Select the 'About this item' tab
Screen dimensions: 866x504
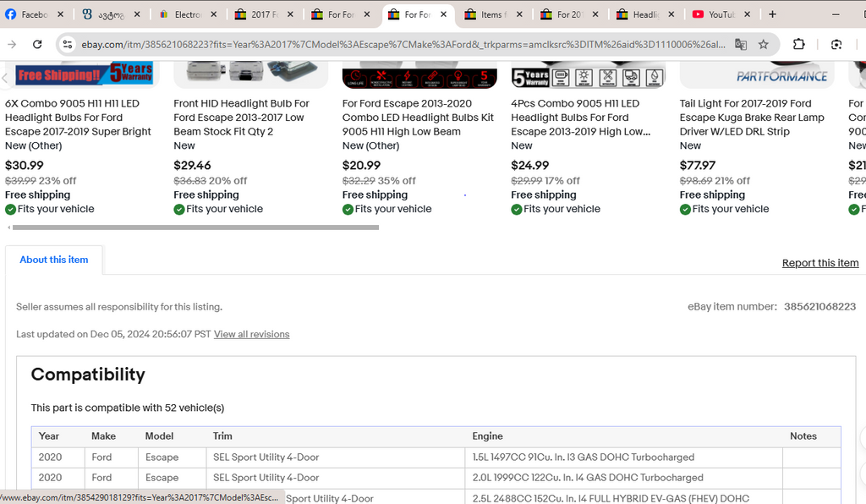pyautogui.click(x=54, y=260)
